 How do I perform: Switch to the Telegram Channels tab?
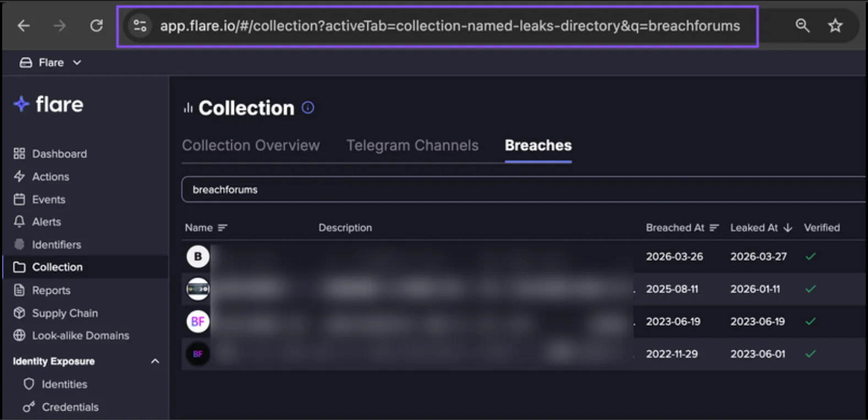click(x=412, y=146)
